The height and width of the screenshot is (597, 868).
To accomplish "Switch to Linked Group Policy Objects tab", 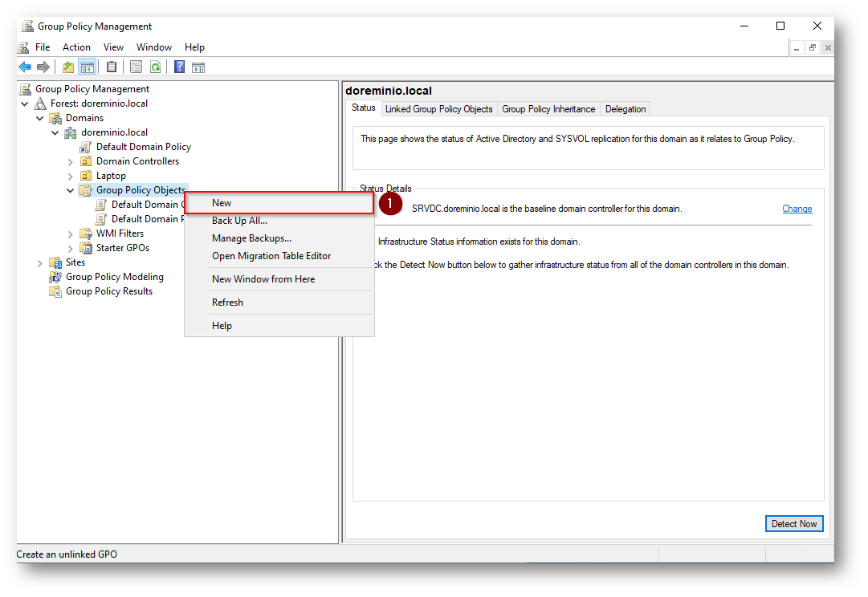I will (x=438, y=109).
